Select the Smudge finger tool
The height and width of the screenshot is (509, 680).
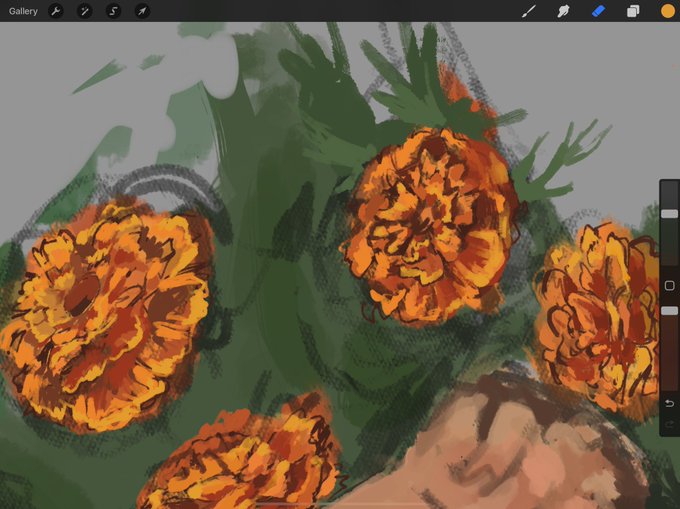tap(563, 11)
